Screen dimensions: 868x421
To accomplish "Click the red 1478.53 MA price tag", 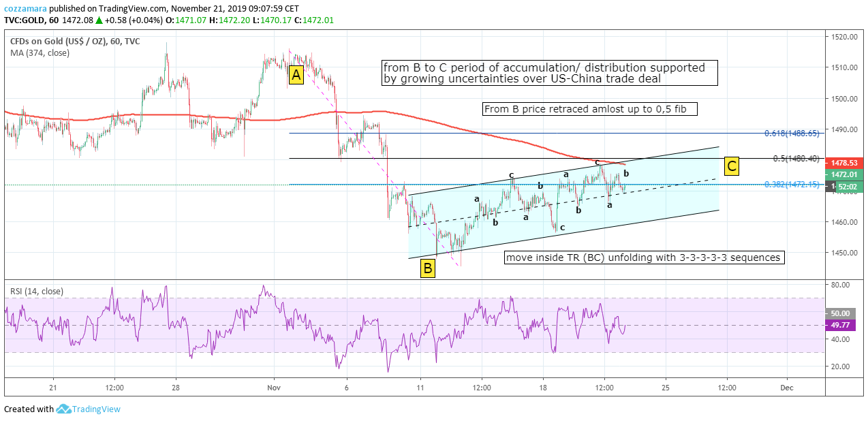I will coord(845,163).
